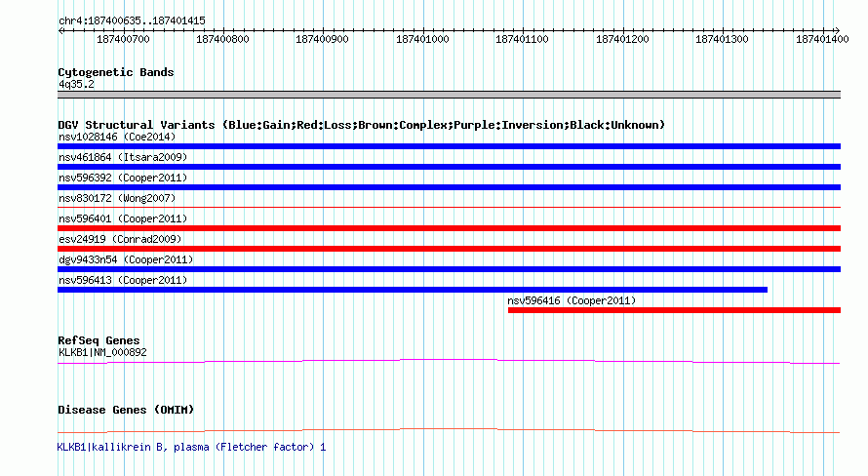This screenshot has width=868, height=476.
Task: Click the nsv461864 (Itsara2009) label
Action: pyautogui.click(x=123, y=157)
